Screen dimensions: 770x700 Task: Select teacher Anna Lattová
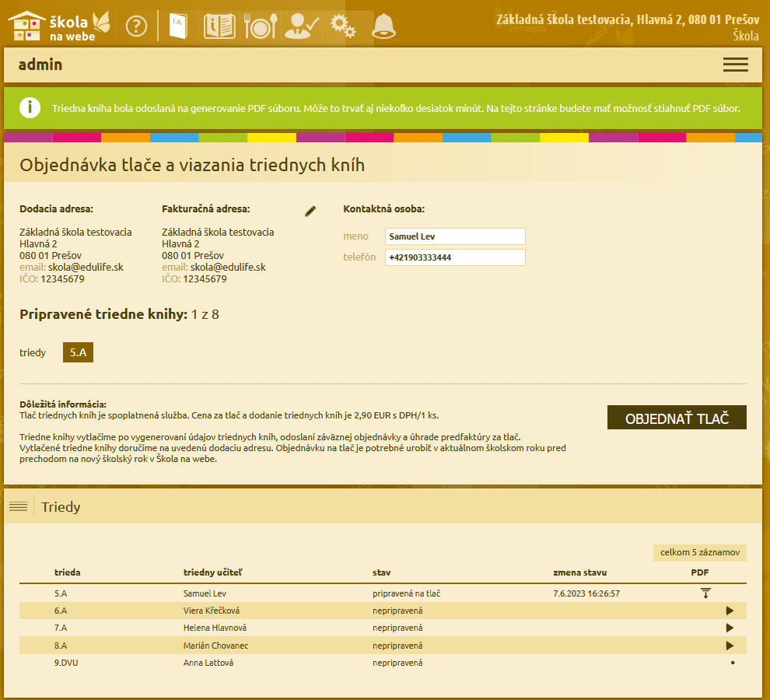click(x=208, y=663)
